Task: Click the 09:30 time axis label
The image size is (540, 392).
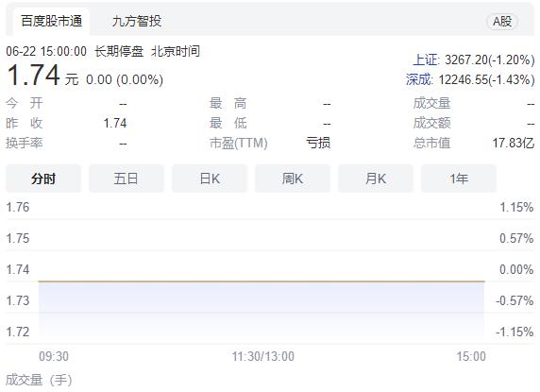Action: [54, 356]
